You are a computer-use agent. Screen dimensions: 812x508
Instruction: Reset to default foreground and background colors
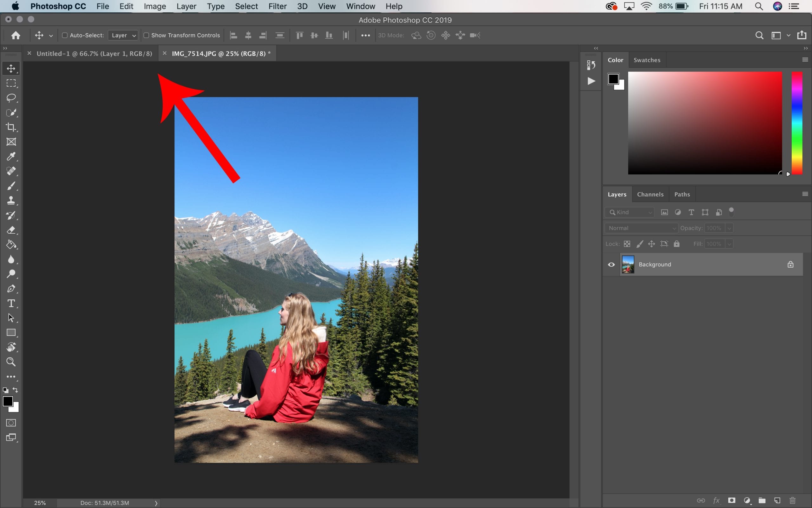[x=5, y=391]
